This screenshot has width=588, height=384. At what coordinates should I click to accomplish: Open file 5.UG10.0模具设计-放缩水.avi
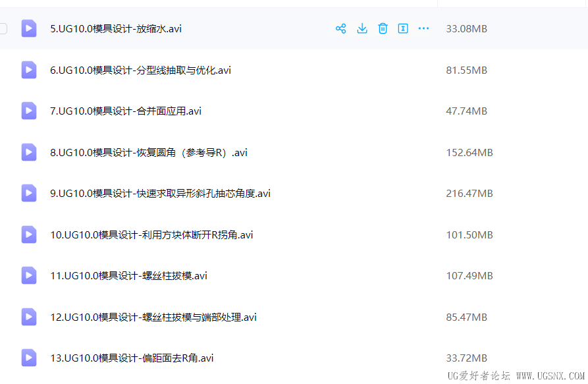(116, 29)
